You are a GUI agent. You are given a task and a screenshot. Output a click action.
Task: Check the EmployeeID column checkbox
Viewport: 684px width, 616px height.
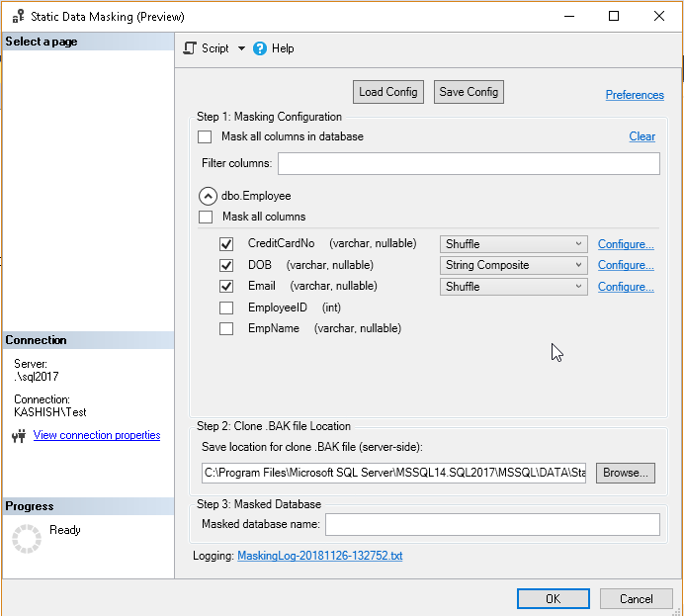tap(226, 308)
